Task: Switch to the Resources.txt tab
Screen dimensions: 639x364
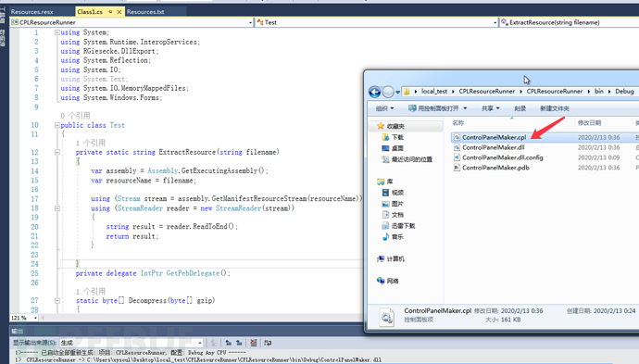Action: click(x=145, y=12)
